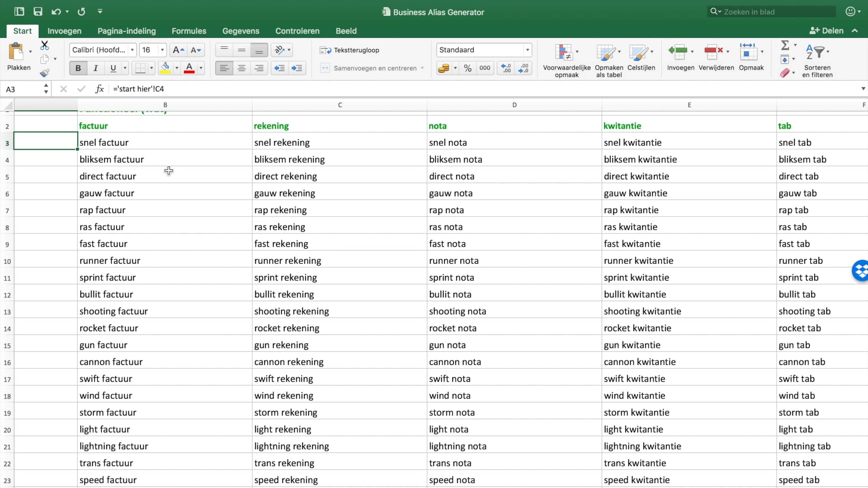This screenshot has width=868, height=488.
Task: Click the Percent style icon
Action: (x=468, y=68)
